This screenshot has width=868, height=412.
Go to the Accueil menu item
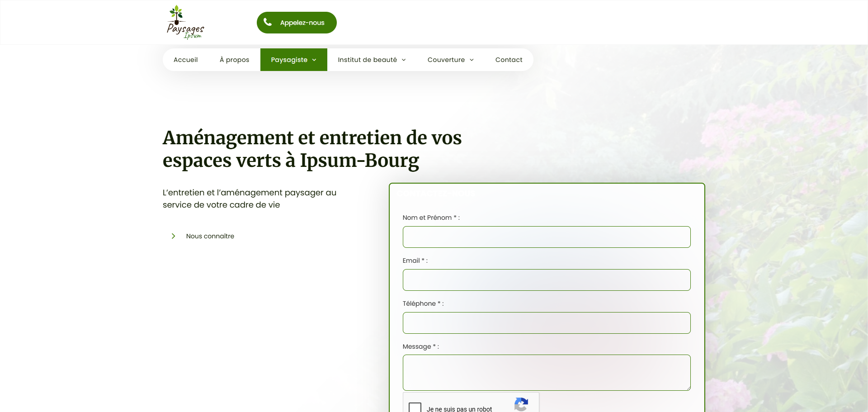coord(185,60)
